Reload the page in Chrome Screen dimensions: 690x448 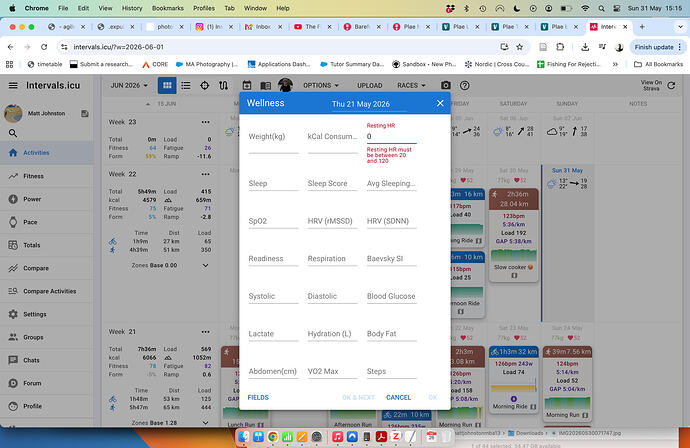point(44,47)
